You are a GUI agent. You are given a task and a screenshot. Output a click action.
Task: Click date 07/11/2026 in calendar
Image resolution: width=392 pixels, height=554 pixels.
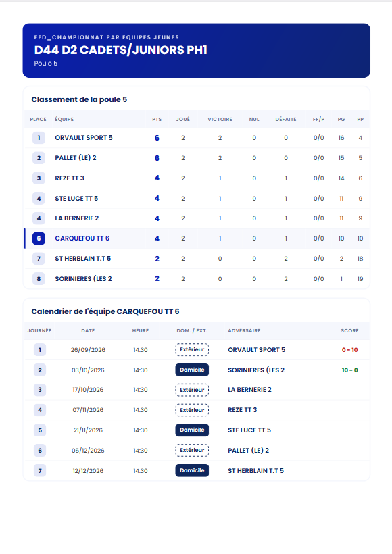pos(88,410)
